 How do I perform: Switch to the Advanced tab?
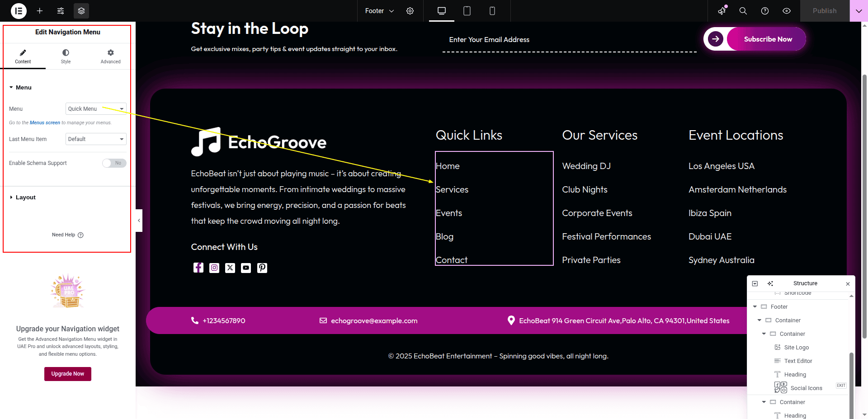tap(110, 56)
